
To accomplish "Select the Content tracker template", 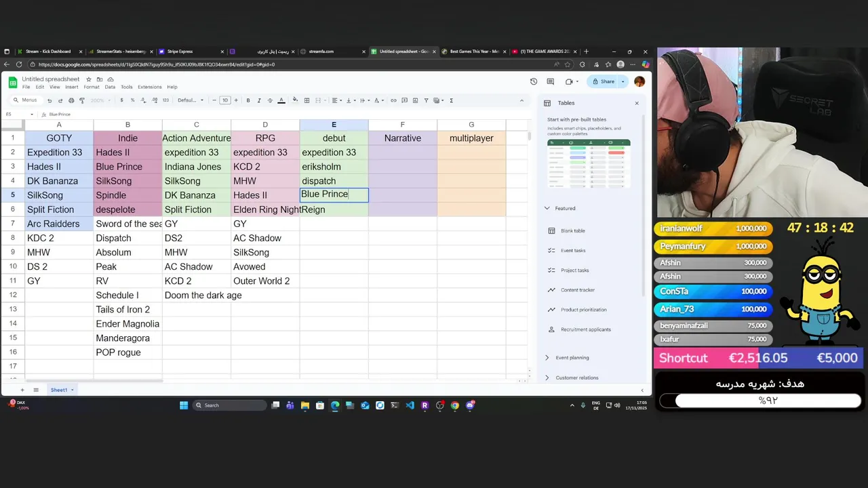I will [577, 290].
